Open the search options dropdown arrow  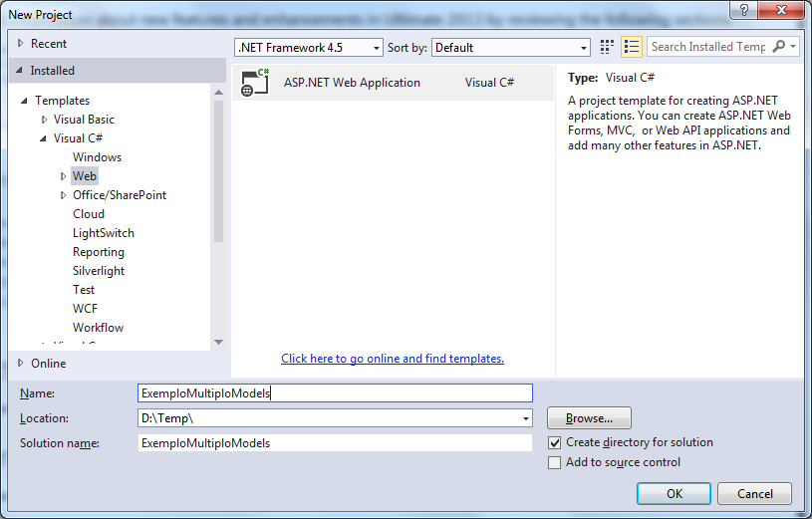793,47
